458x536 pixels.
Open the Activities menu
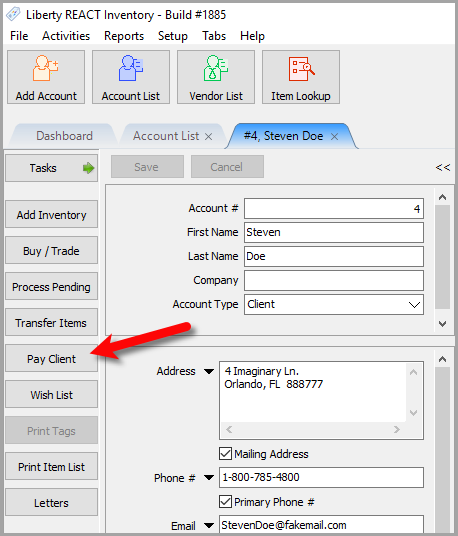(66, 36)
